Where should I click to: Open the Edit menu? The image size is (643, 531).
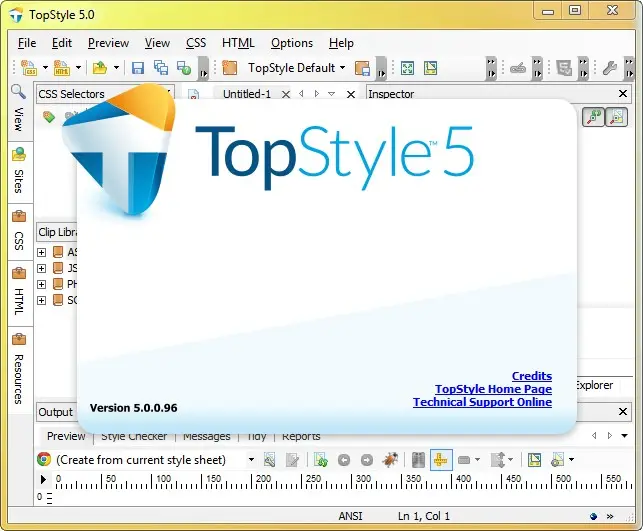pyautogui.click(x=62, y=43)
